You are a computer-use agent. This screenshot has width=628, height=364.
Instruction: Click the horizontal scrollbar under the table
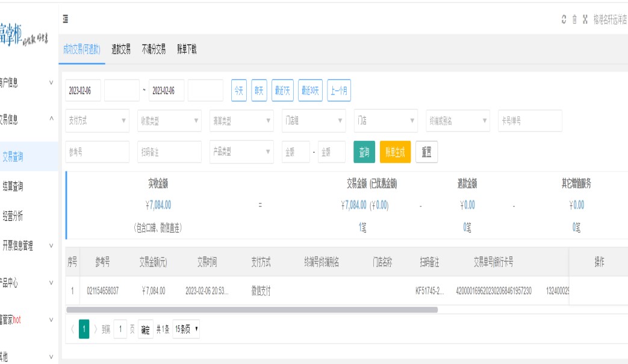click(252, 310)
